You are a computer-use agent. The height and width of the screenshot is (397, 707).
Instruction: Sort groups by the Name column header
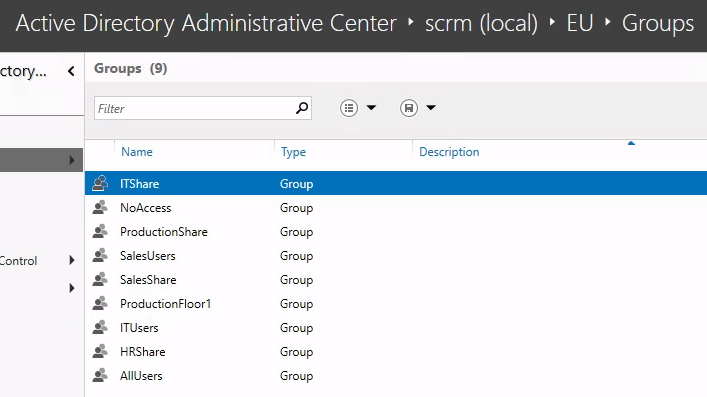(x=137, y=152)
